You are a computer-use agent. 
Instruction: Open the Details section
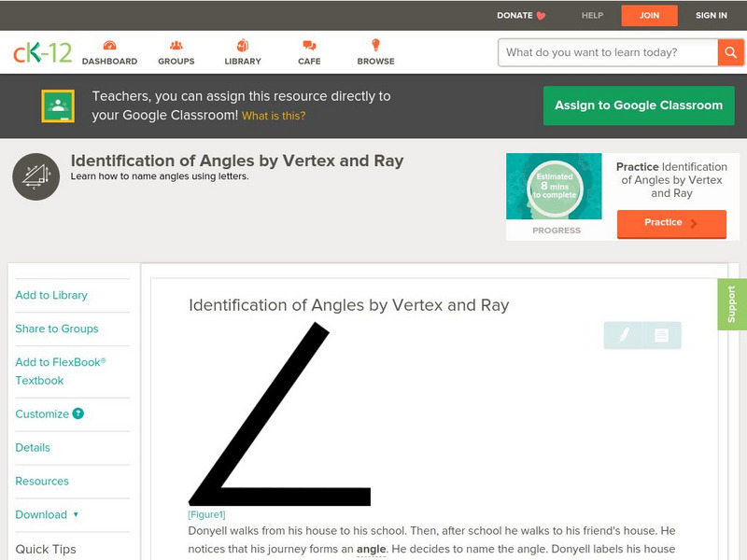[x=33, y=448]
